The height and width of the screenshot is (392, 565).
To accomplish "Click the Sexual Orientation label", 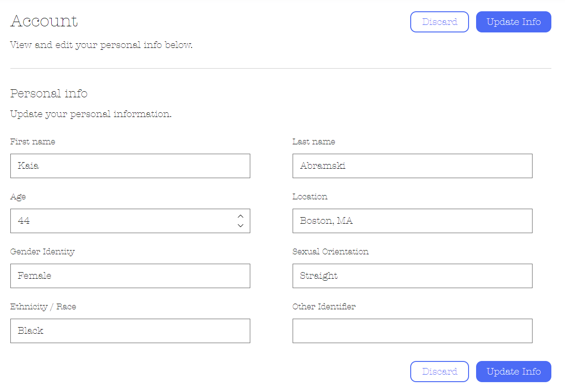I will point(330,251).
